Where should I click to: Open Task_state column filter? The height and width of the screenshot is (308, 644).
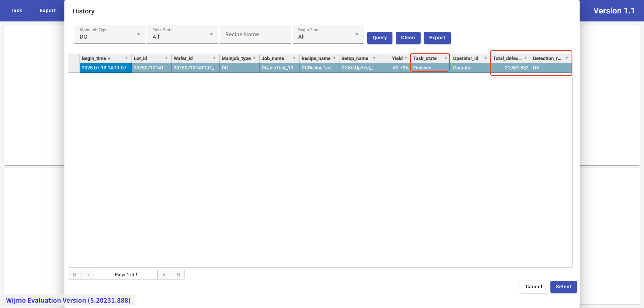click(446, 58)
